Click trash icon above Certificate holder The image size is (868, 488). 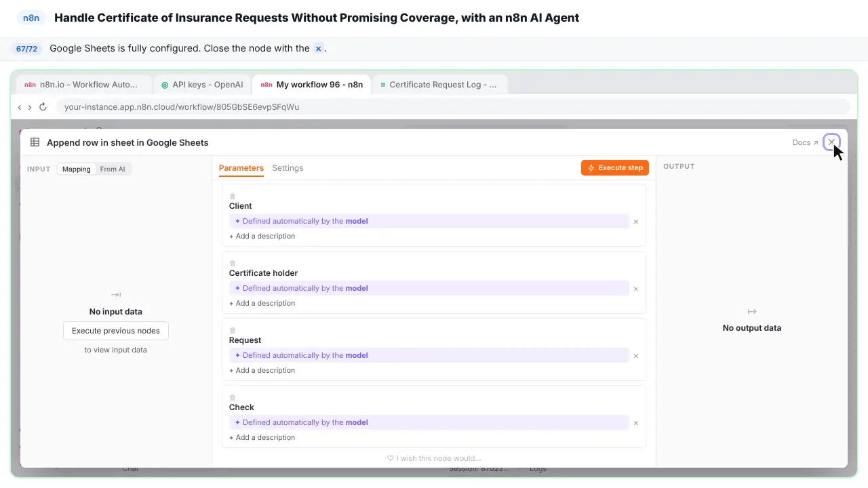click(x=233, y=264)
